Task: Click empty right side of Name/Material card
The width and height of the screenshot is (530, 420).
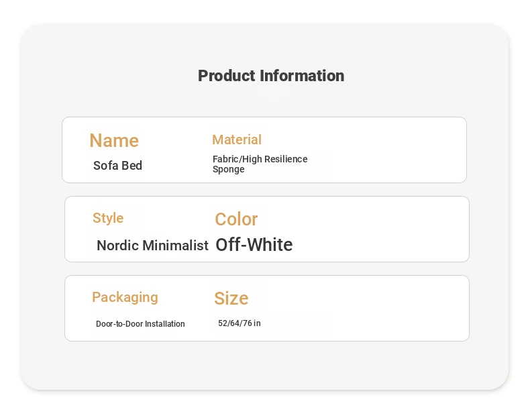Action: [403, 150]
